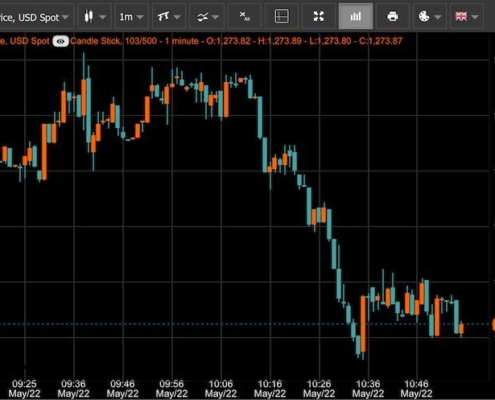The height and width of the screenshot is (400, 495).
Task: Toggle the data panel layout icon
Action: [x=281, y=16]
